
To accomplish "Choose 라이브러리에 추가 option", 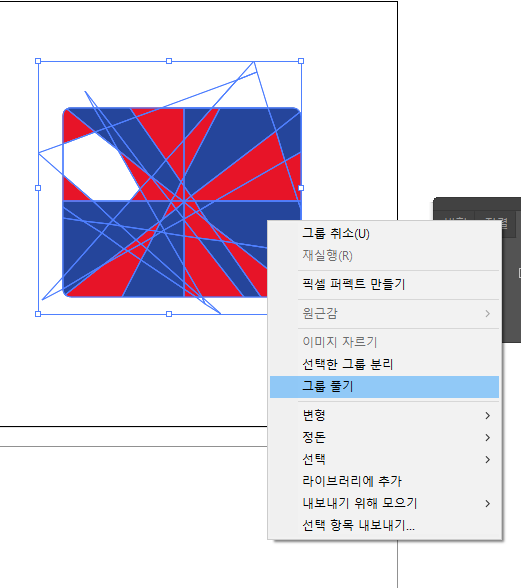I will point(384,481).
